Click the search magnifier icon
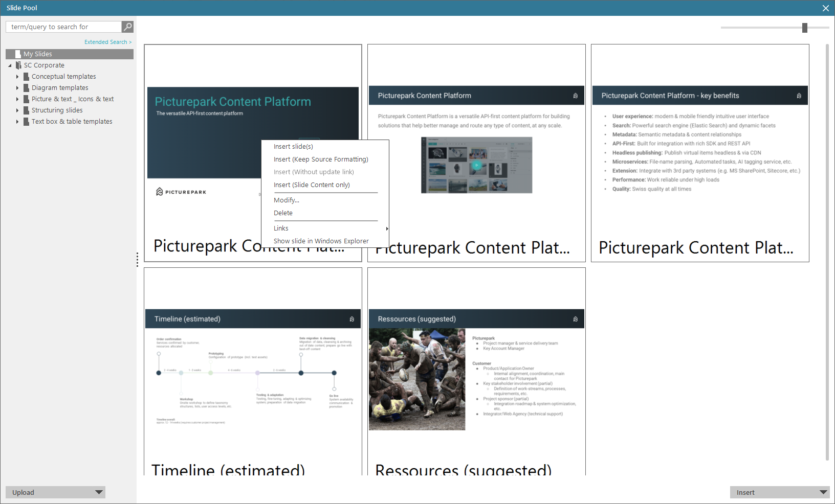 click(127, 27)
